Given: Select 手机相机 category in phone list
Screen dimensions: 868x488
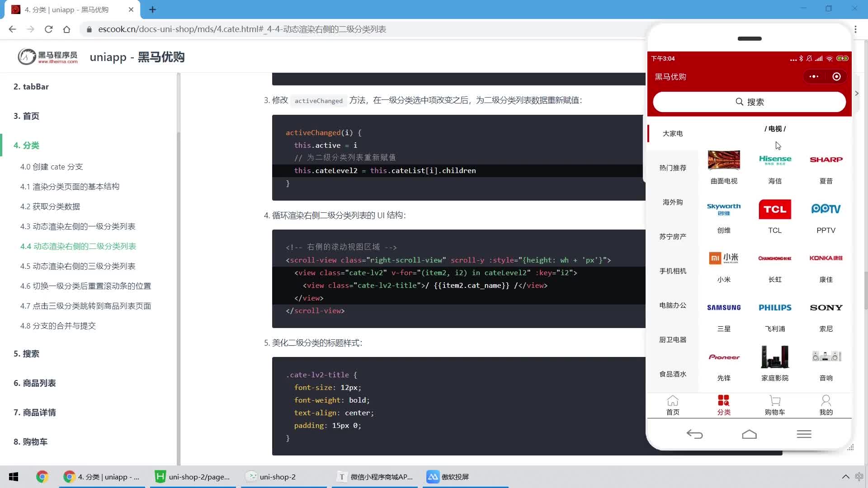Looking at the screenshot, I should point(673,271).
